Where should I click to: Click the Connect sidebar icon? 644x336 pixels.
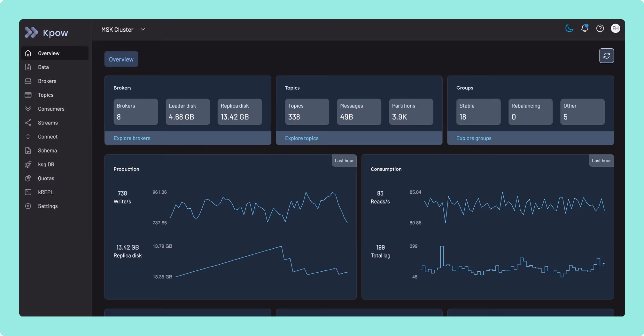[28, 136]
